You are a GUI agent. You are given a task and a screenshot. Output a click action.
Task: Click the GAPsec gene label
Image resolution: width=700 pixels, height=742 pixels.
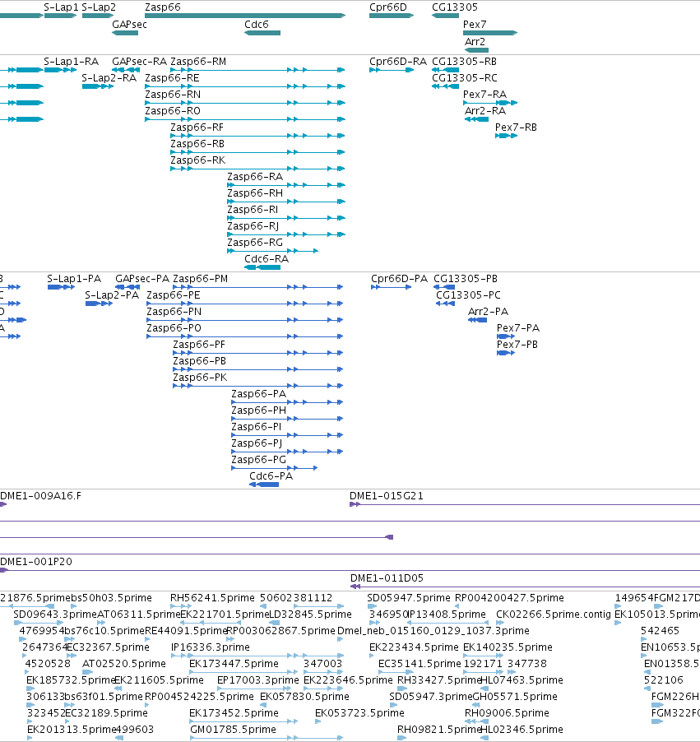tap(129, 24)
